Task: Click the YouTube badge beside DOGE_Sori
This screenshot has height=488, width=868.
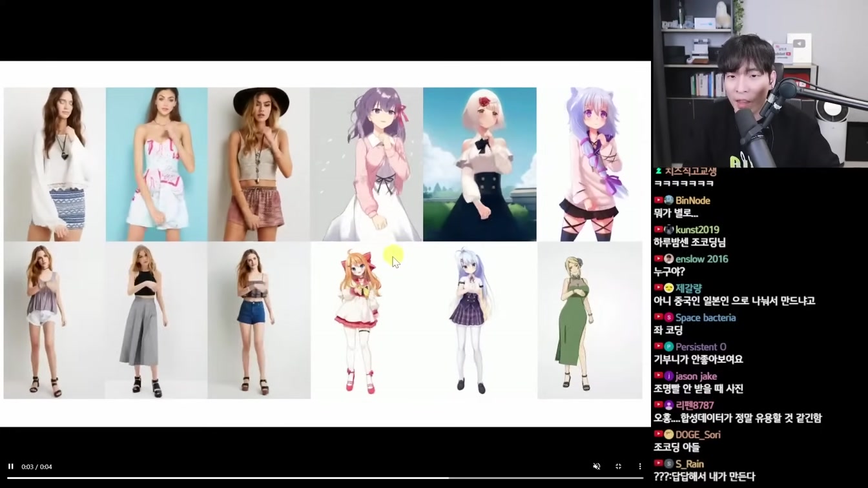Action: point(659,434)
